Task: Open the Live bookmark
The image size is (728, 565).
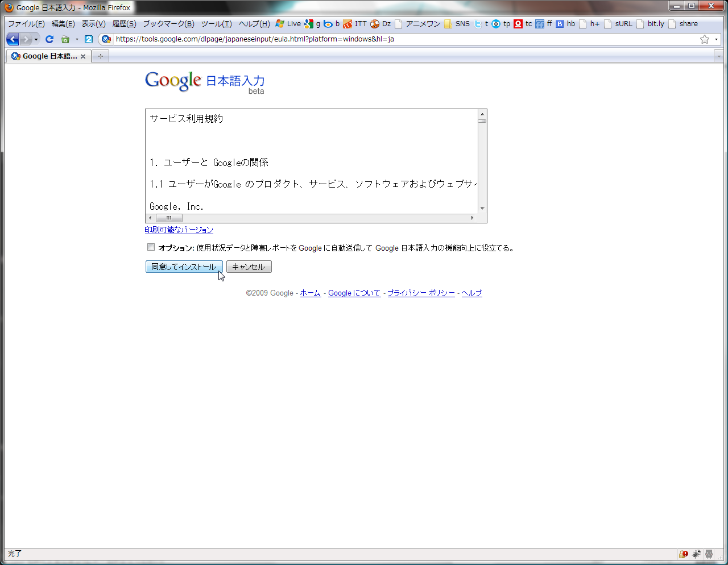Action: click(x=288, y=24)
